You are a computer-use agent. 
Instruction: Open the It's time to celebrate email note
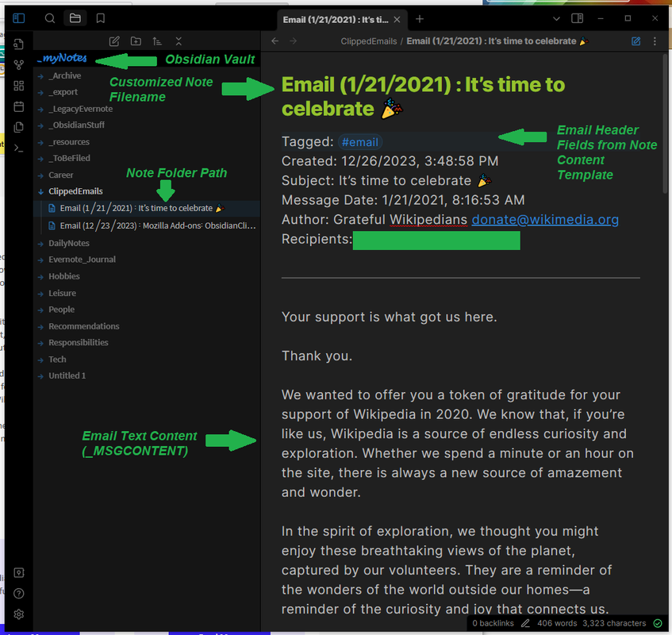click(141, 209)
